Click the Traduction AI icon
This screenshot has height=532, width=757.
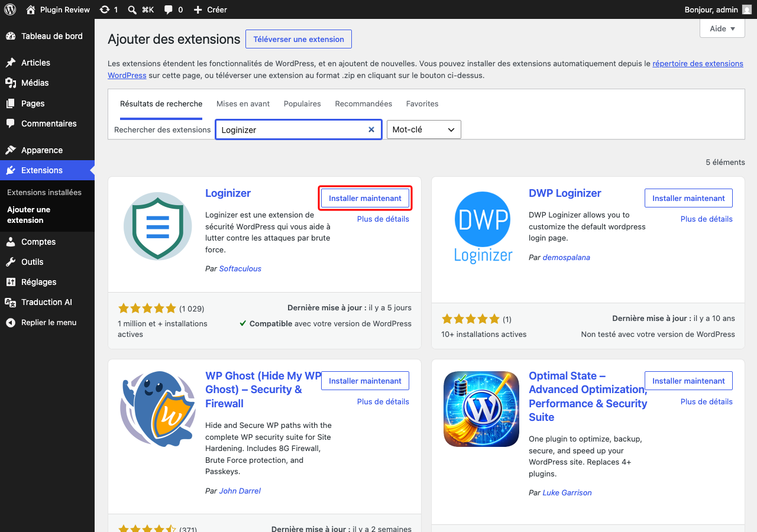click(11, 302)
